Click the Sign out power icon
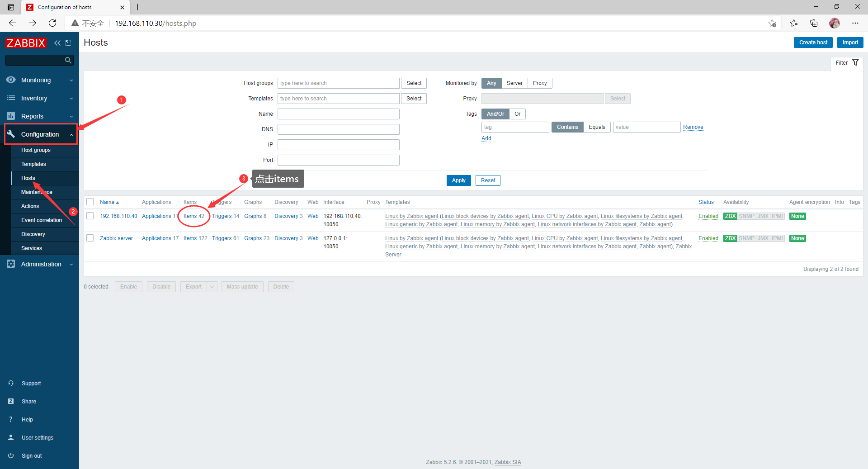868x469 pixels. pos(11,455)
